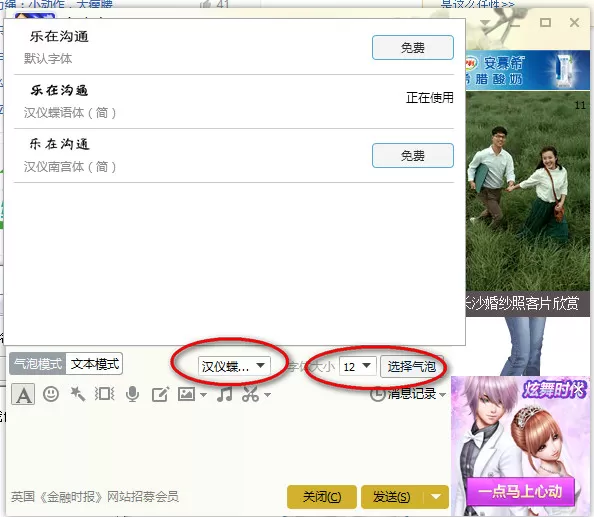The image size is (594, 517).
Task: Open the 长沙婚纱照客片欣赏 caption link
Action: point(527,303)
